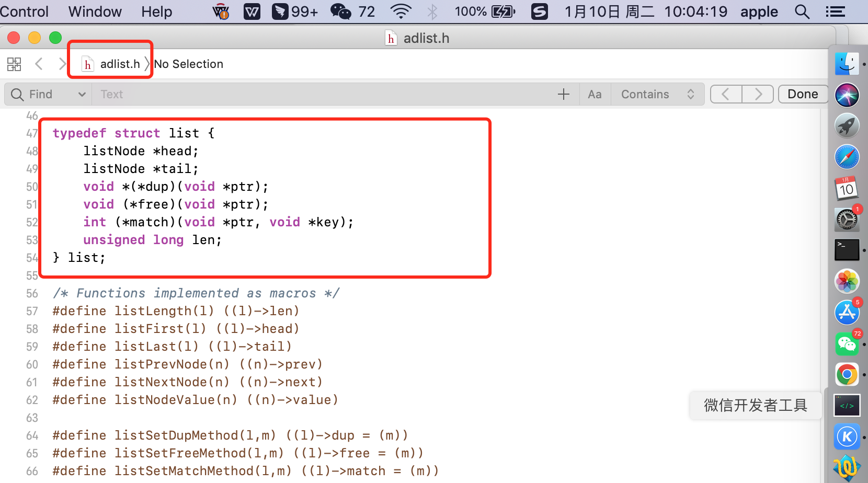Screen dimensions: 868x483
Task: Click the '#define listSetDupMethod(l,m)' line
Action: pos(230,435)
